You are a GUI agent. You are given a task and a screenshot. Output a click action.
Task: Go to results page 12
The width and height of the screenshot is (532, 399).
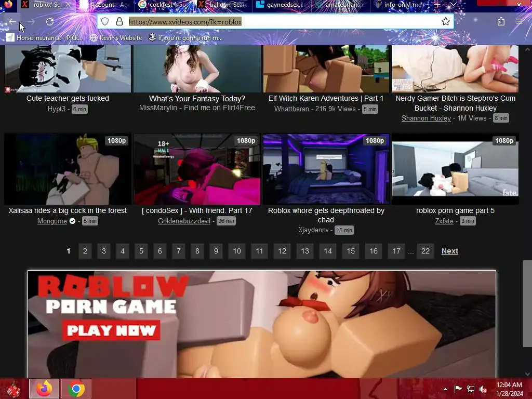point(282,251)
